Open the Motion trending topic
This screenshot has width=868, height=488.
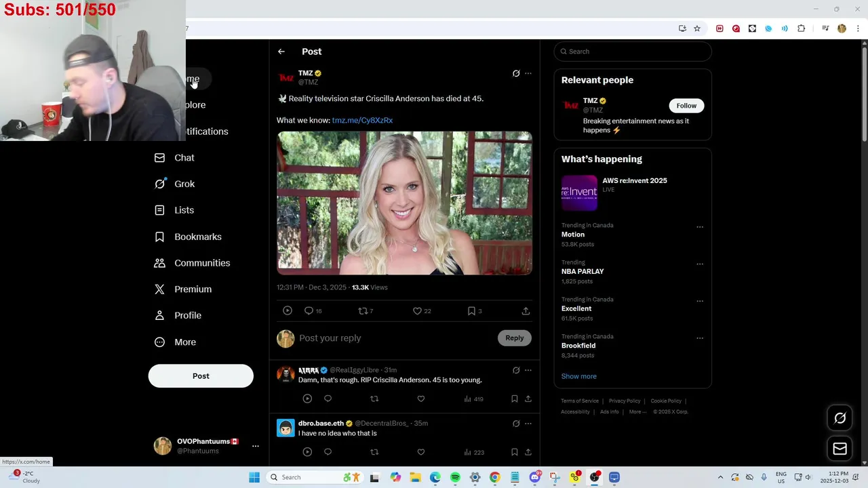pos(573,235)
